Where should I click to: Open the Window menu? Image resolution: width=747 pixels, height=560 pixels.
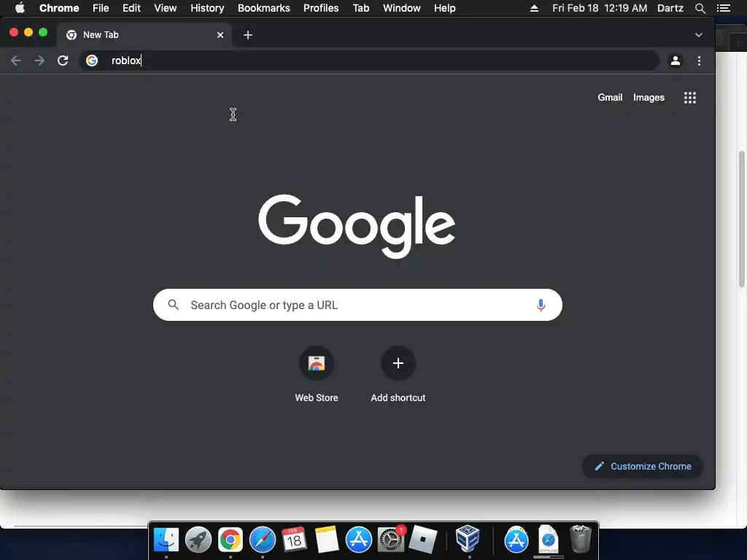click(x=402, y=8)
